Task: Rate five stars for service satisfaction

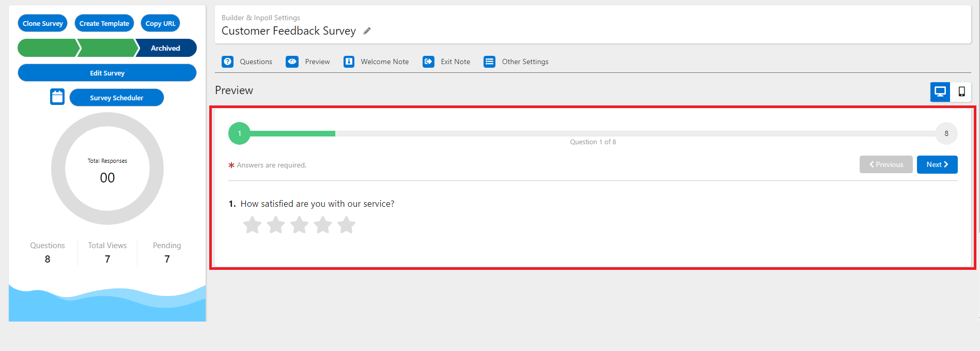Action: pyautogui.click(x=347, y=225)
